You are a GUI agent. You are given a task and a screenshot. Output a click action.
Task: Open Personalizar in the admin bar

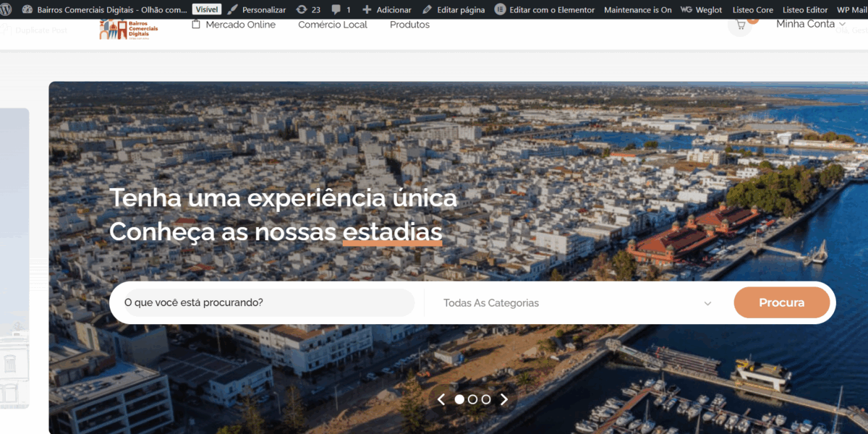pyautogui.click(x=257, y=10)
